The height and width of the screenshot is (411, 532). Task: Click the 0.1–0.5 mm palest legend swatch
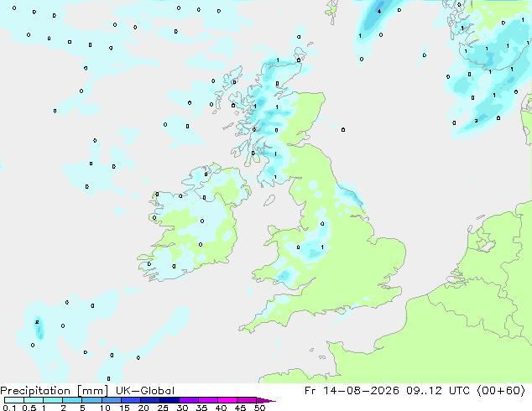click(14, 400)
